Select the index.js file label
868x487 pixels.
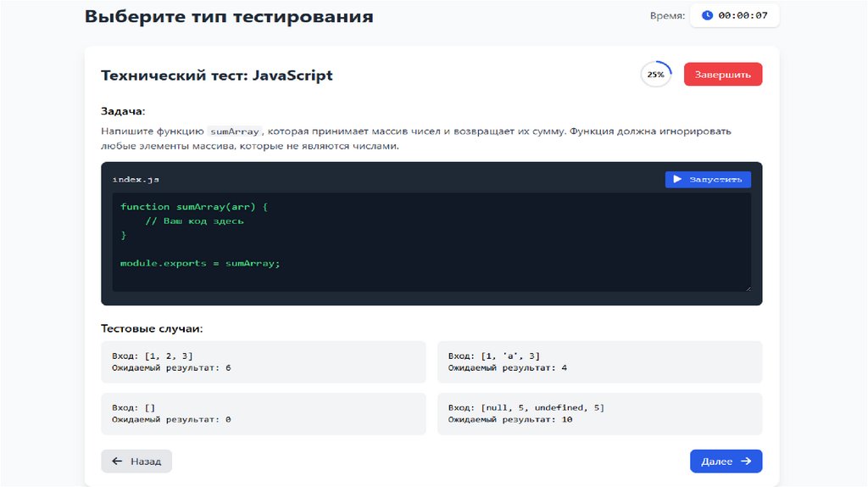(136, 180)
